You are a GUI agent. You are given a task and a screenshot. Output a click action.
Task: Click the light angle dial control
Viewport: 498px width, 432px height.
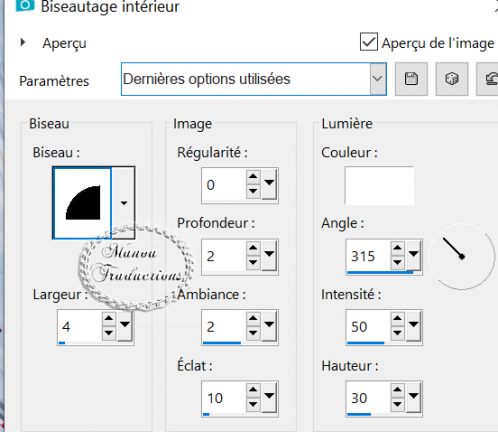coord(462,256)
